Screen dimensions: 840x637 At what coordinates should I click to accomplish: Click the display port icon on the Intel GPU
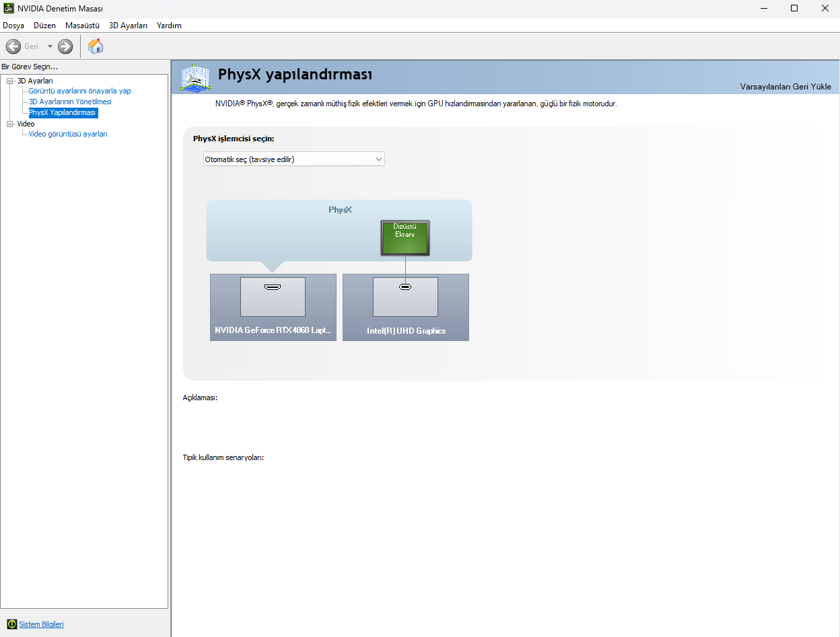(405, 287)
